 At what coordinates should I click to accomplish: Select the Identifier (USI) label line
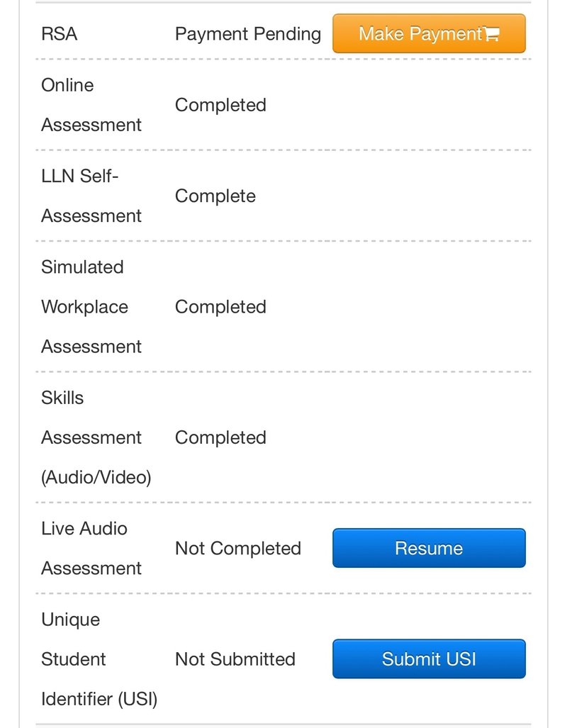[x=99, y=698]
